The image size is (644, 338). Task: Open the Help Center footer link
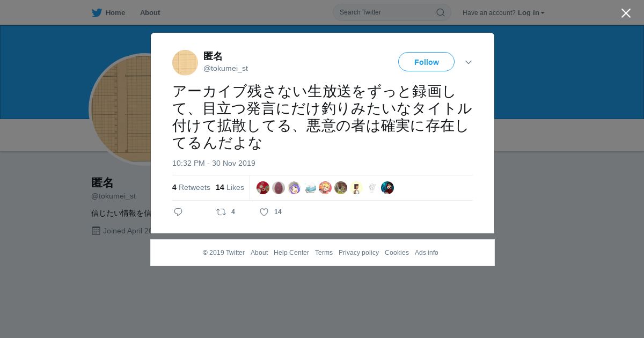tap(291, 253)
